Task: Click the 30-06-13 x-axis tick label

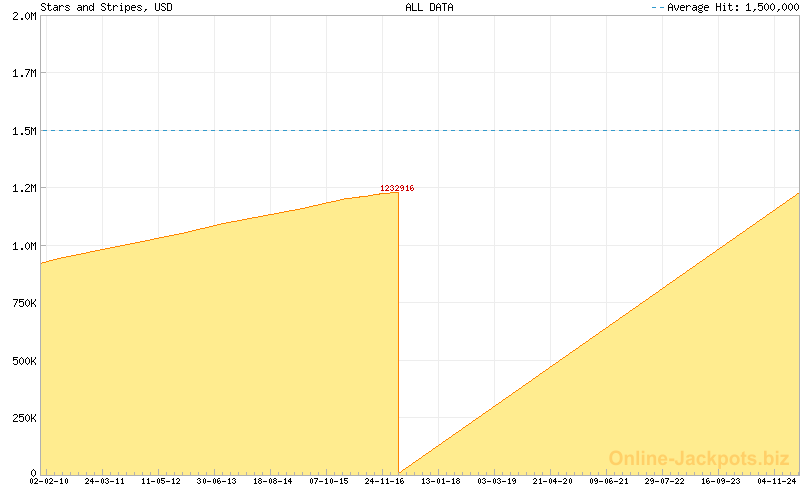Action: [x=217, y=481]
